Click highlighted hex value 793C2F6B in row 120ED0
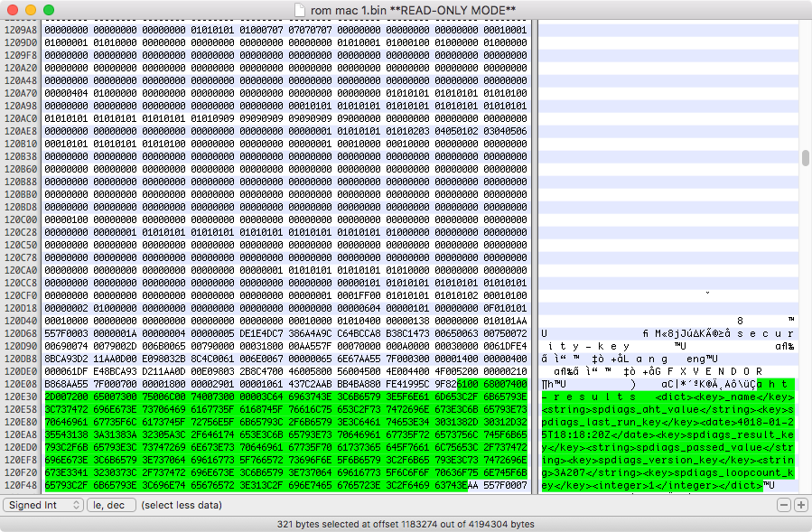 click(66, 447)
